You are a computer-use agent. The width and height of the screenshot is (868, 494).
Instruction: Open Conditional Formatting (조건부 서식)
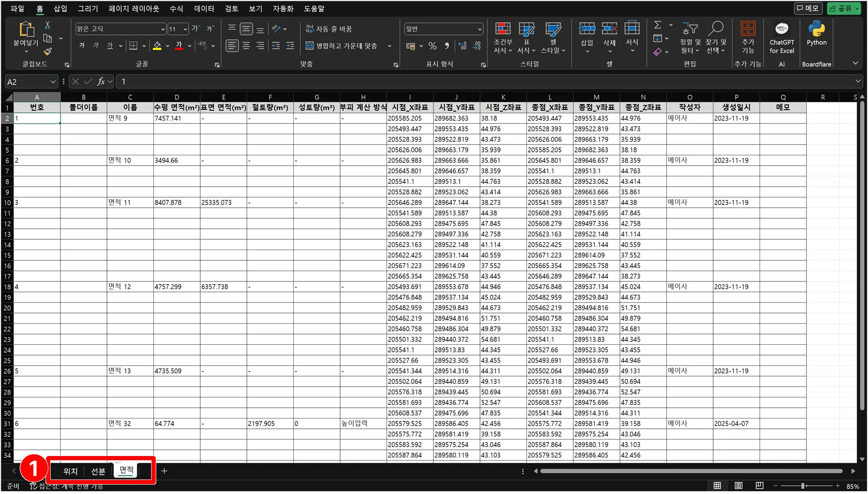click(x=503, y=38)
